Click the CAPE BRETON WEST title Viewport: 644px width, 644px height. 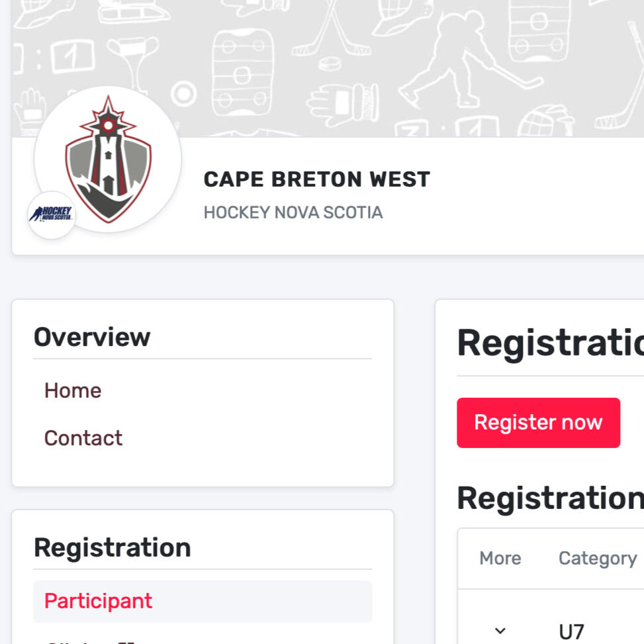pyautogui.click(x=316, y=179)
